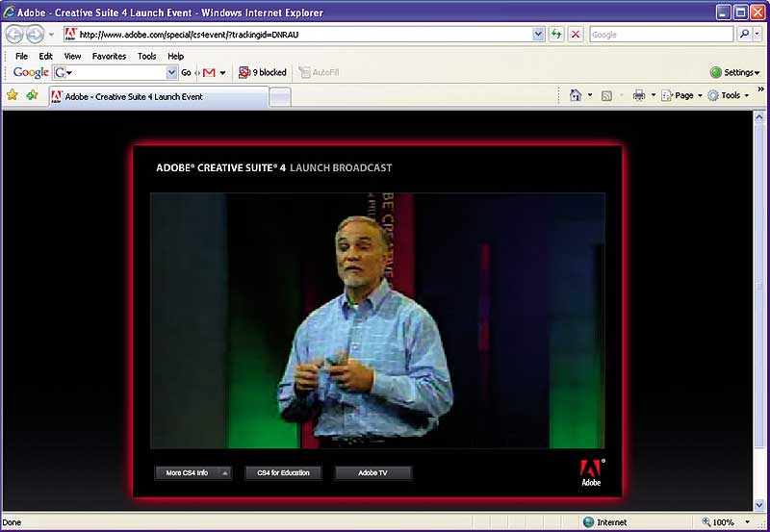Open the Tools menu in menu bar
Image resolution: width=770 pixels, height=532 pixels.
coord(147,56)
